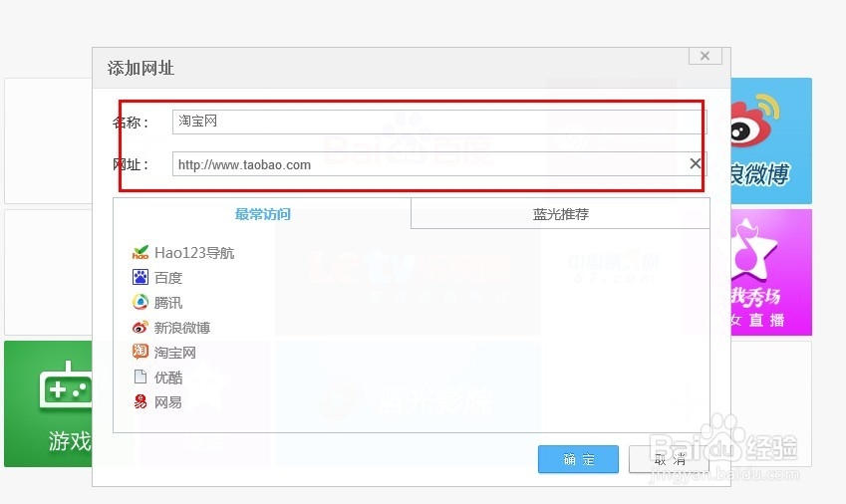Screen dimensions: 846x504
Task: Switch to the 最常访问 tab
Action: [x=262, y=214]
